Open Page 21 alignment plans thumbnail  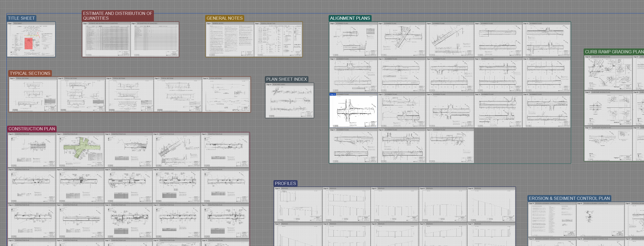[x=353, y=146]
